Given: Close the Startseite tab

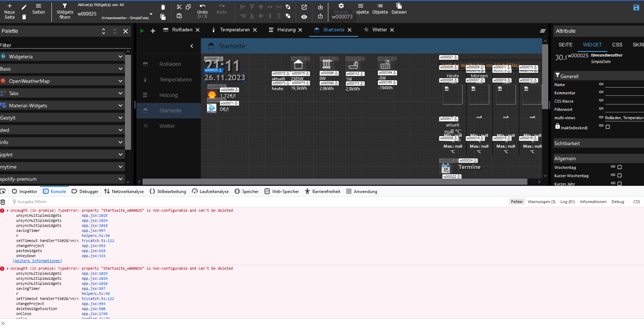Looking at the screenshot, I should 350,30.
